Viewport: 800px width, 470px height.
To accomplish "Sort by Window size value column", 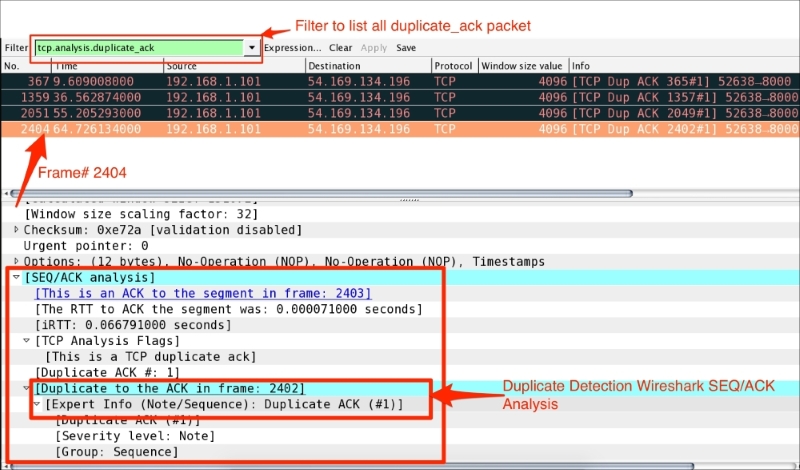I will click(x=523, y=66).
